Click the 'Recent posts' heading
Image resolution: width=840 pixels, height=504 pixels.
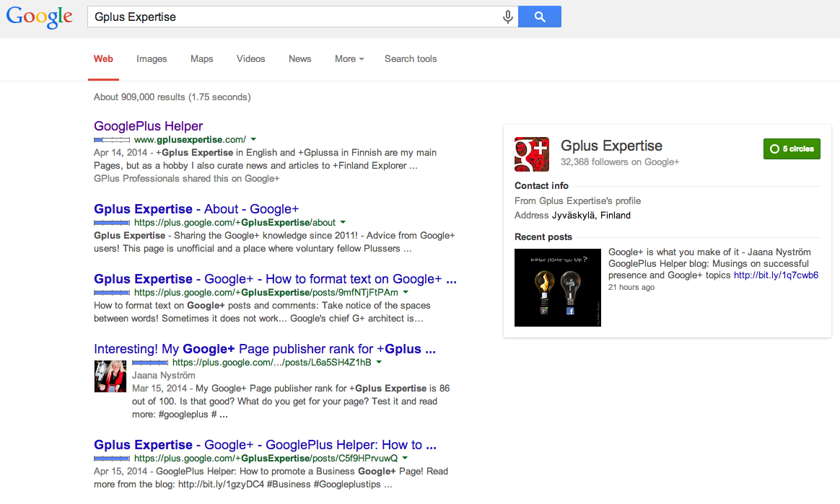pyautogui.click(x=543, y=237)
